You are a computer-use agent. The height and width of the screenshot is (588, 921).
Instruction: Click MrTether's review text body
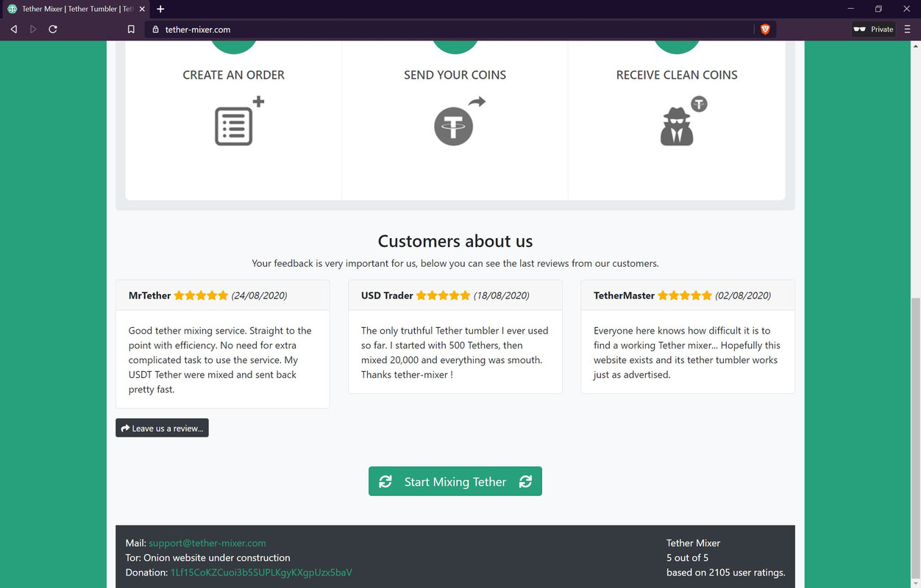221,360
